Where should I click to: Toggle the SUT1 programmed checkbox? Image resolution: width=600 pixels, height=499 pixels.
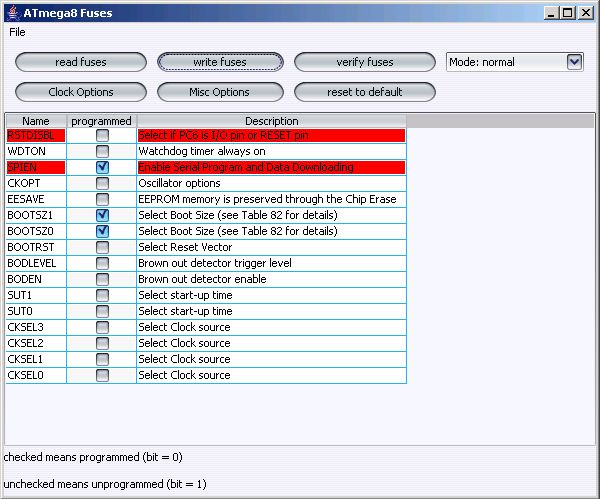(x=102, y=295)
